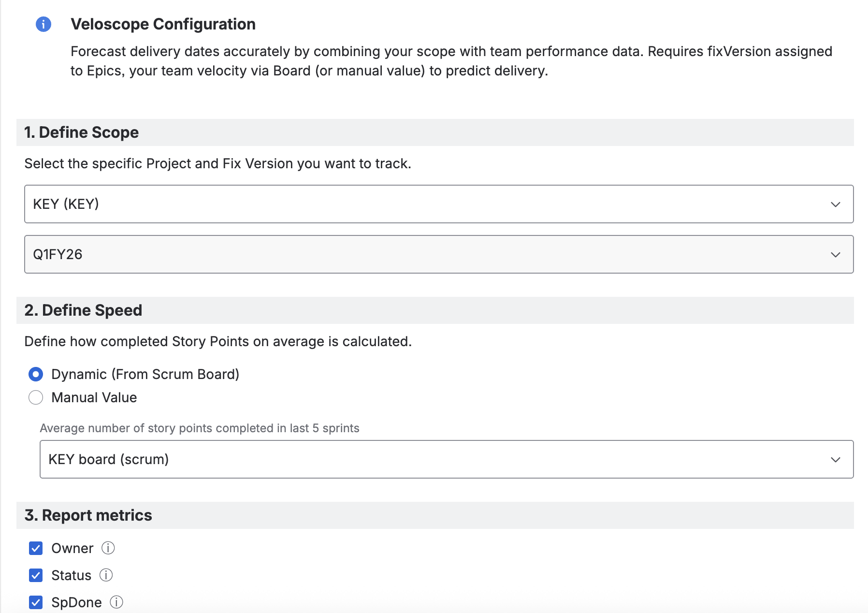
Task: Click the info icon next to Owner
Action: click(x=108, y=548)
